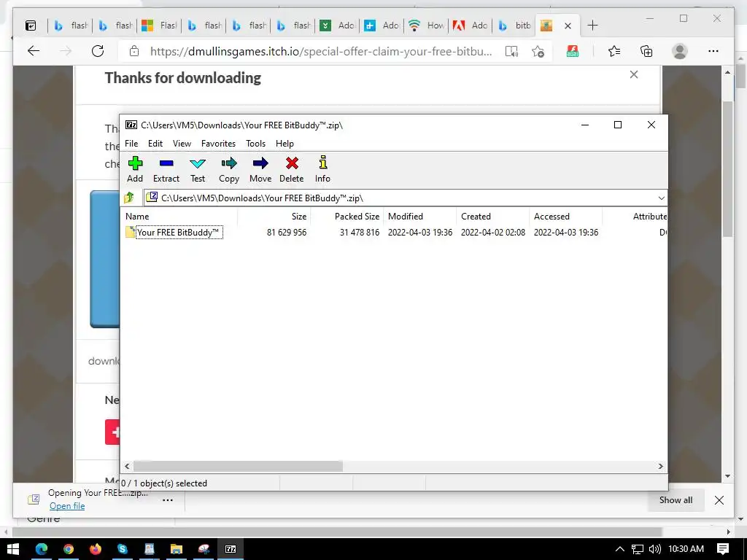Viewport: 747px width, 560px height.
Task: Sort by the Created column header
Action: click(x=492, y=216)
